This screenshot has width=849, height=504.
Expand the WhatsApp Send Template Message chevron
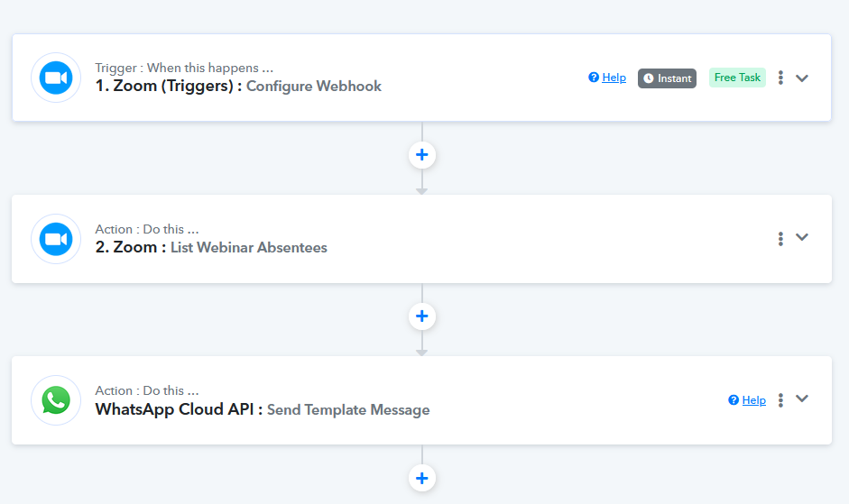802,399
